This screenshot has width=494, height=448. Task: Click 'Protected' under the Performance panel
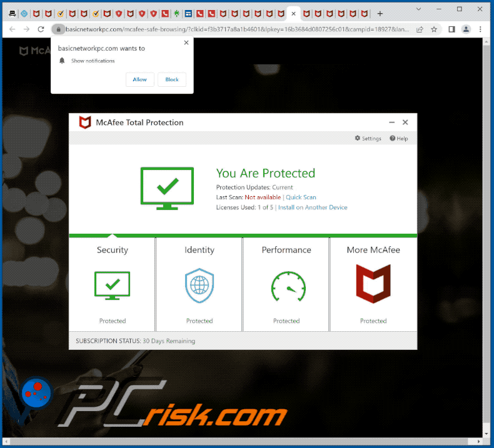[286, 321]
